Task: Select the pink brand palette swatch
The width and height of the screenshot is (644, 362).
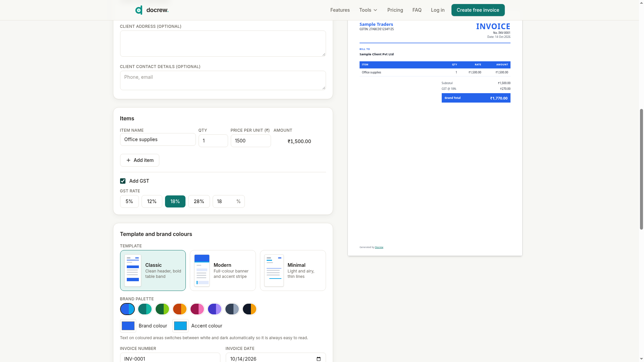Action: [x=197, y=309]
